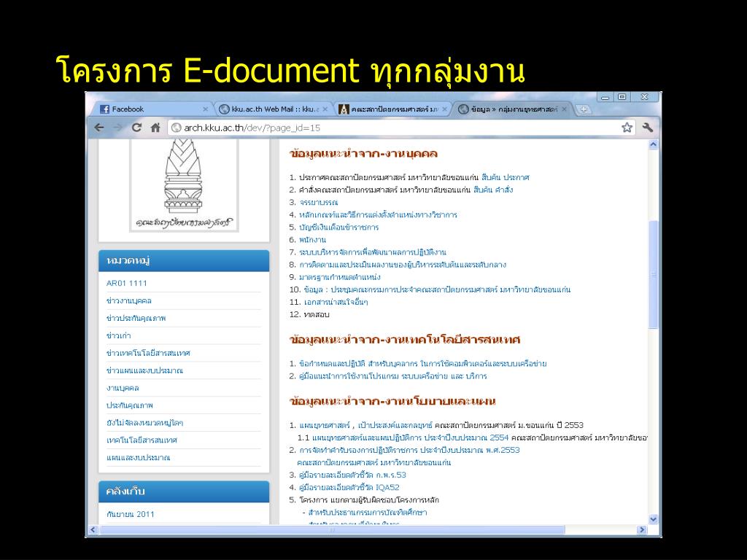Open the ยังไม่จัดลงหมวดหมู่ใดๆ category
Viewport: 747px width, 560px height.
[144, 423]
